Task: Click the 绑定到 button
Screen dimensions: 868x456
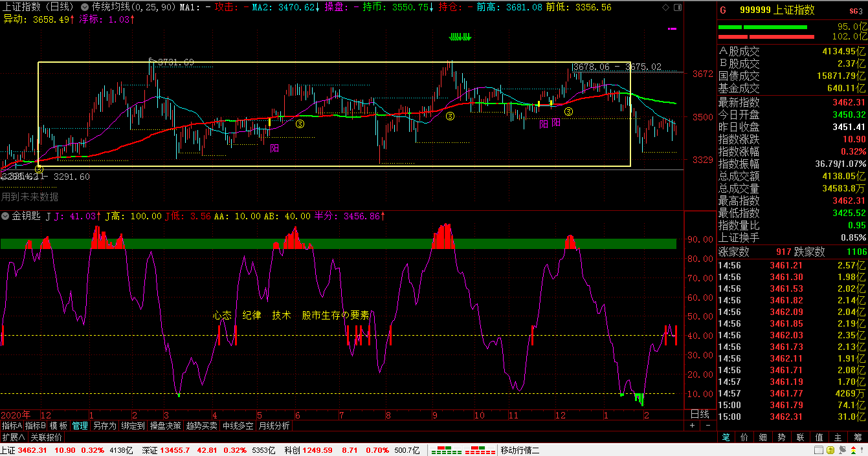Action: 133,426
